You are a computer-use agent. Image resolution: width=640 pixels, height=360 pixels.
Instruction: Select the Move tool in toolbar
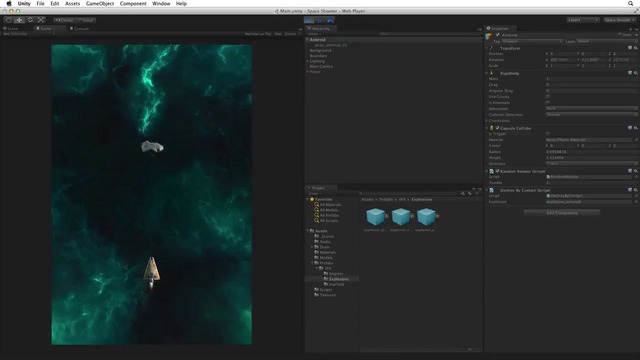click(19, 20)
